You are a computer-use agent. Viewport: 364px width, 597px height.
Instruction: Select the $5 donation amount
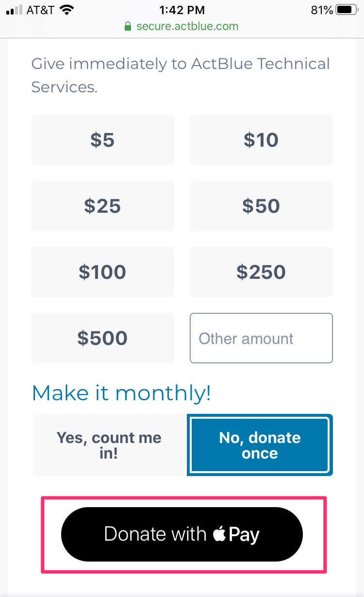coord(102,140)
